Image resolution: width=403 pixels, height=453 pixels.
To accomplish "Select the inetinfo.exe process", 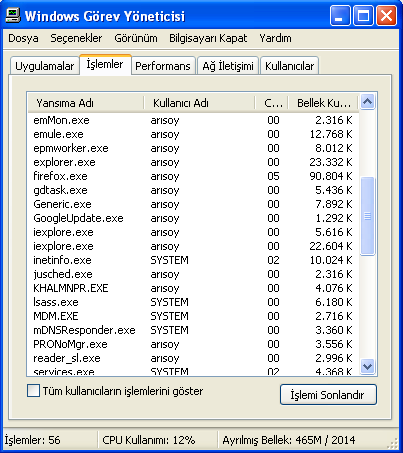I will coord(193,260).
